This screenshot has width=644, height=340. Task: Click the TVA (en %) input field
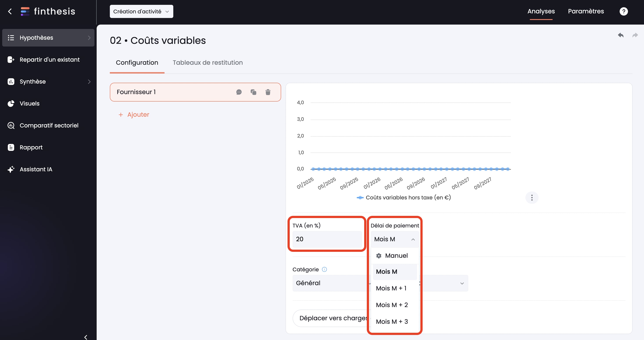(x=327, y=239)
